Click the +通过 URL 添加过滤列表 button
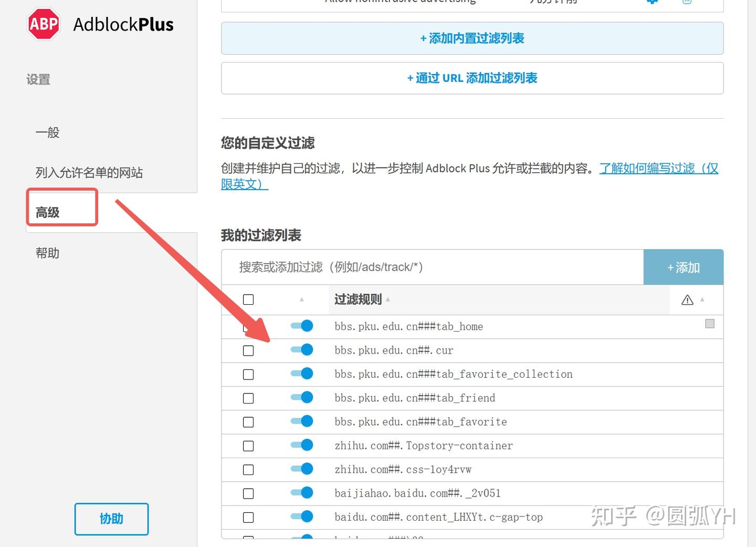 click(x=472, y=78)
